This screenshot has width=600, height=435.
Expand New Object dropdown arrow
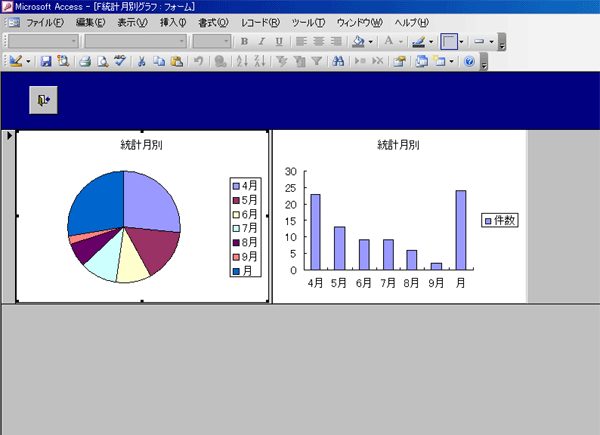452,61
